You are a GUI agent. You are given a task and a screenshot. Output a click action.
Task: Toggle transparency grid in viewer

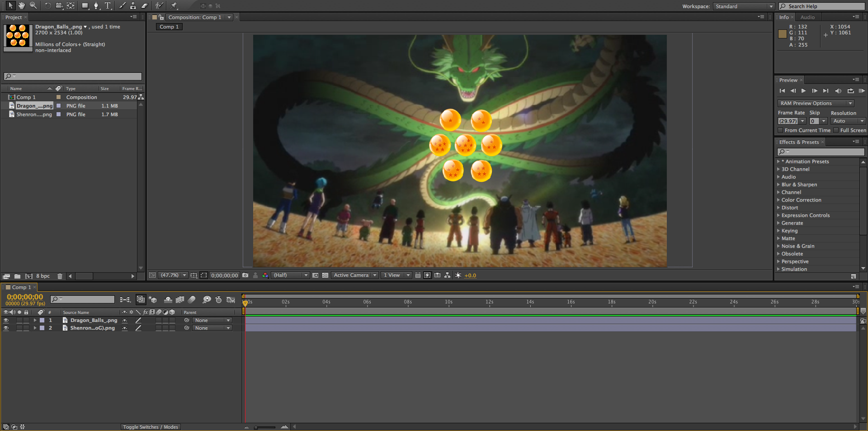click(x=325, y=275)
